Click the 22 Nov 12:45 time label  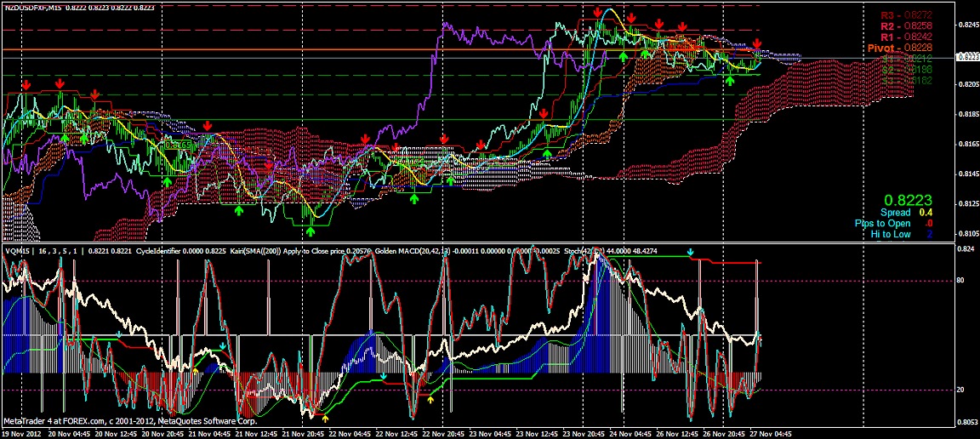click(x=396, y=433)
